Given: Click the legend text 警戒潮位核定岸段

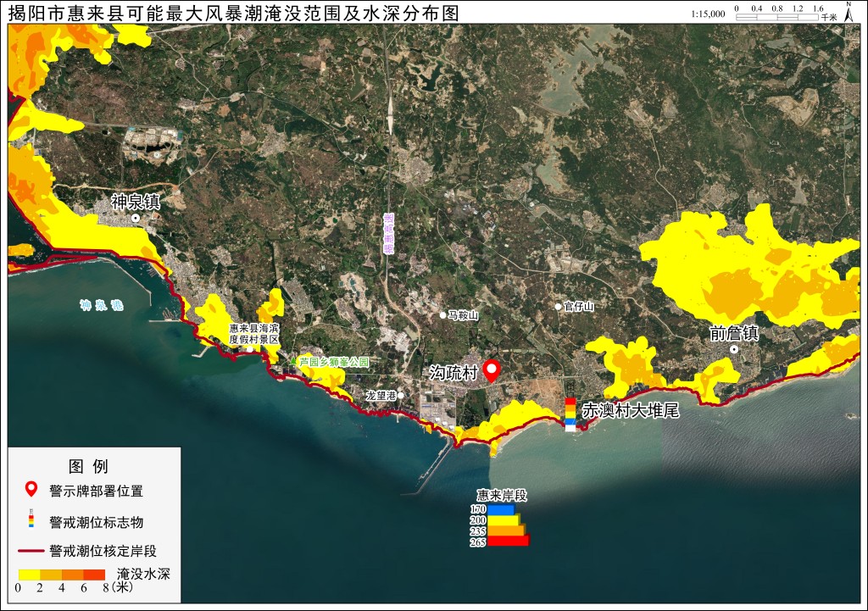Looking at the screenshot, I should click(103, 551).
